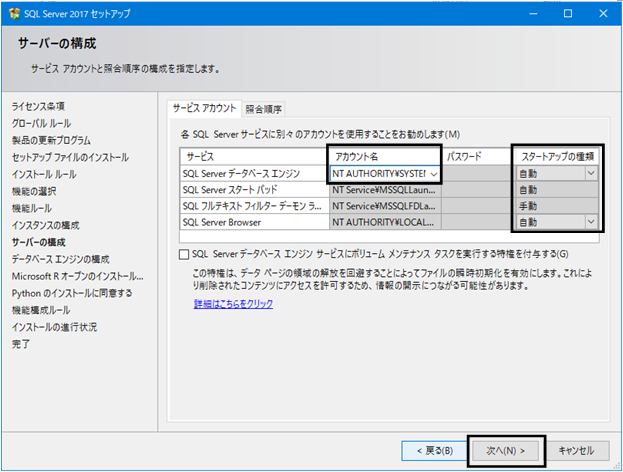Image resolution: width=623 pixels, height=472 pixels.
Task: Select the サービス アカウント tab
Action: click(204, 108)
